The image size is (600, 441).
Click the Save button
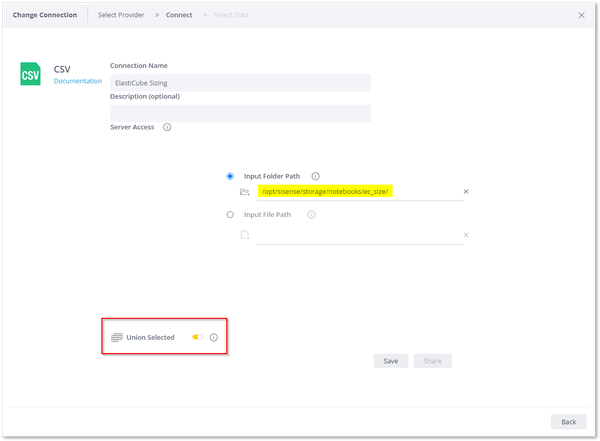[391, 361]
